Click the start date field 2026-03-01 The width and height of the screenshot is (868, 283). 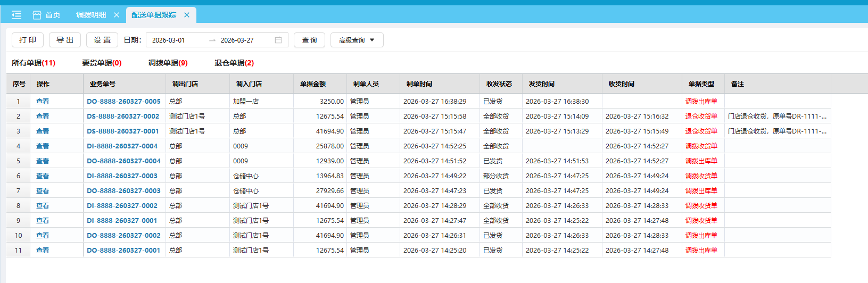coord(169,40)
